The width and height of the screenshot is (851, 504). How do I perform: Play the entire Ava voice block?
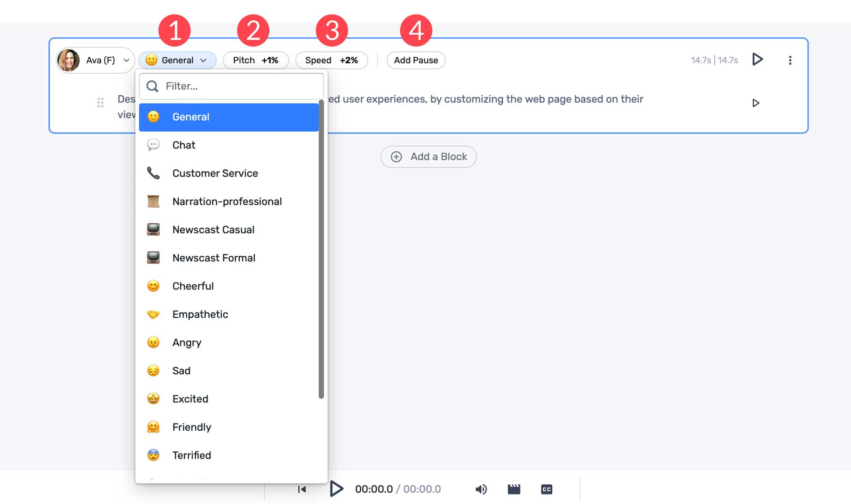point(757,60)
